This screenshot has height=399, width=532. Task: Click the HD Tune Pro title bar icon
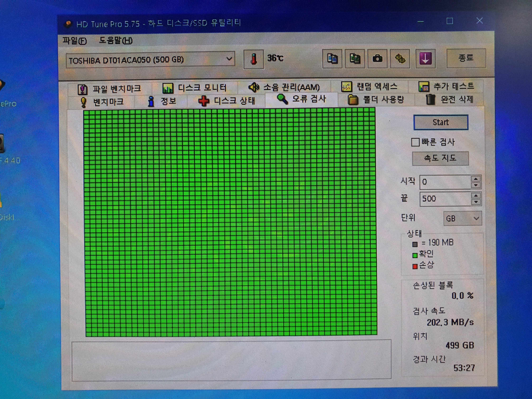pyautogui.click(x=68, y=24)
